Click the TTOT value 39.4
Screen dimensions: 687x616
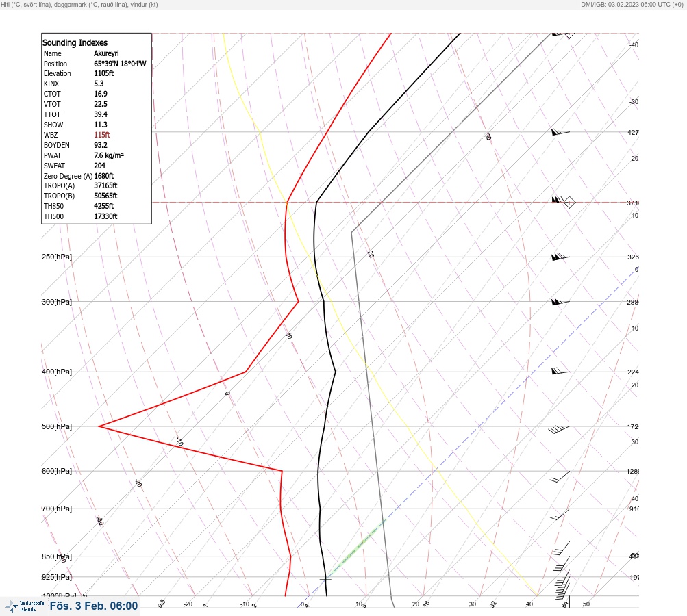(x=101, y=114)
